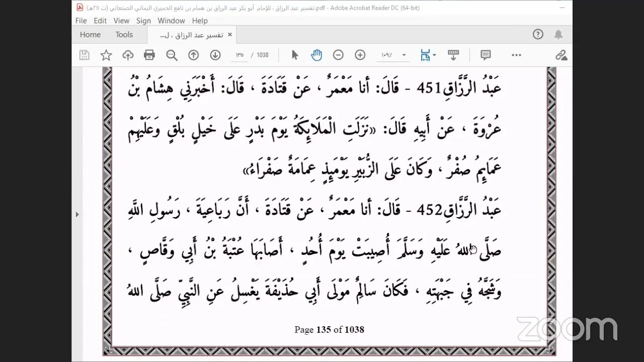Open the Sign menu
644x362 pixels.
point(143,21)
